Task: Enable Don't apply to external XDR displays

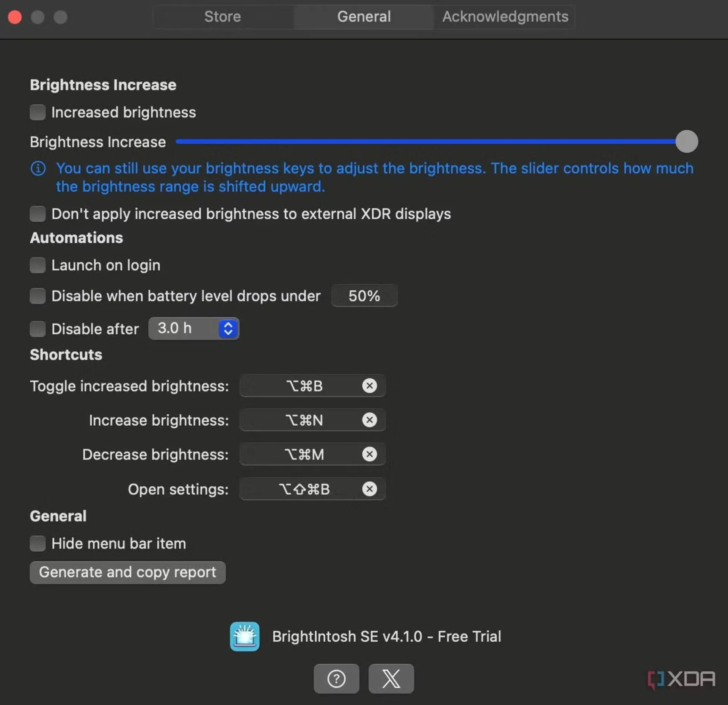Action: click(x=38, y=214)
